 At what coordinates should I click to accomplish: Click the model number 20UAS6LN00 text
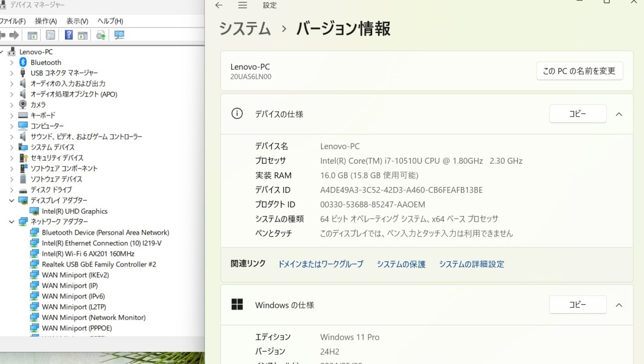point(251,77)
